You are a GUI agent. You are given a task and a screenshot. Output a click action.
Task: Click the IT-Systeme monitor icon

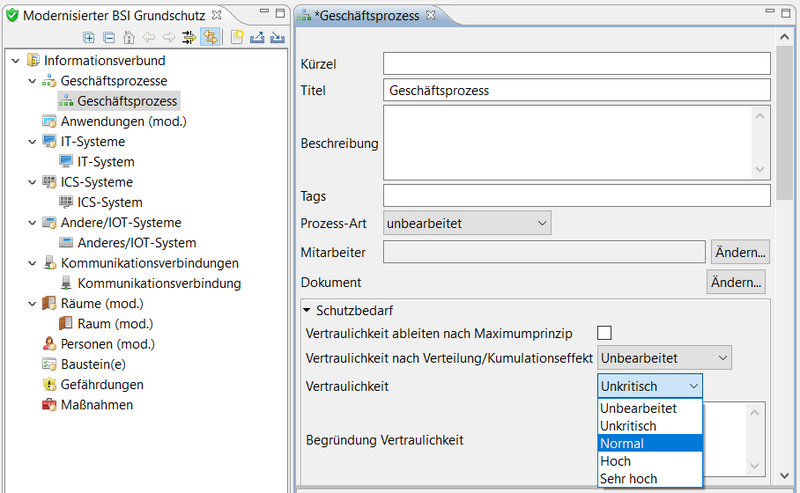click(49, 141)
